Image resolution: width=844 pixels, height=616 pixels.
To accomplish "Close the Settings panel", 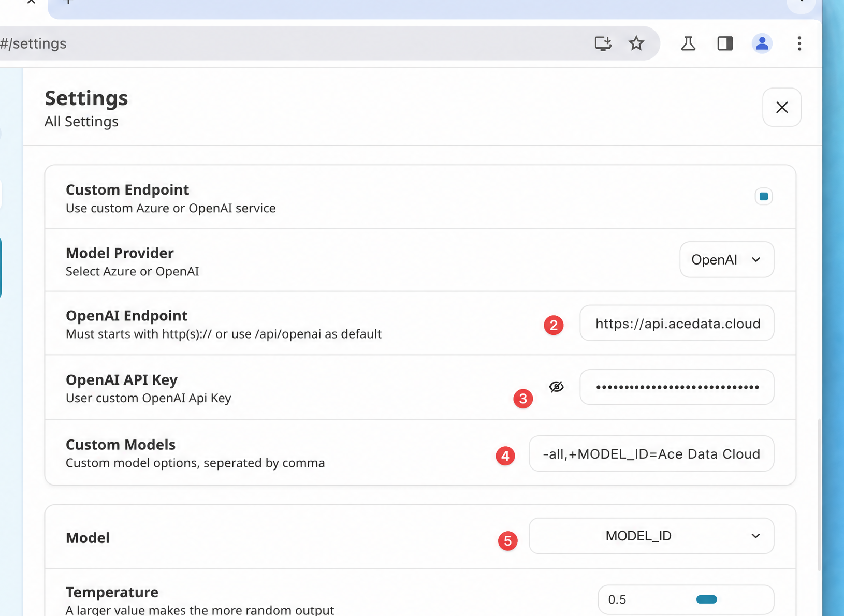I will [782, 107].
